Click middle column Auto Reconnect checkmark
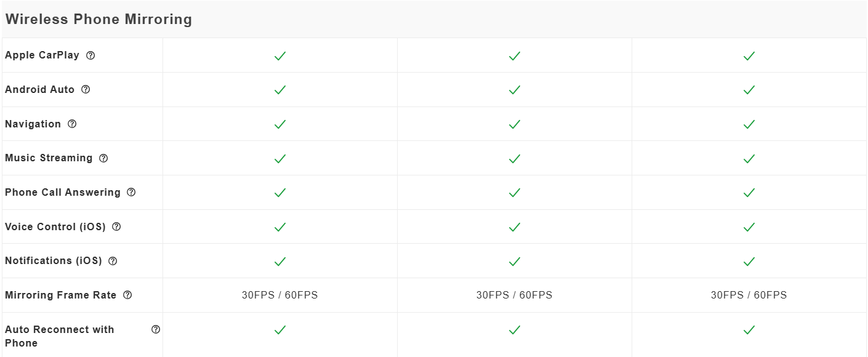The image size is (868, 357). 515,330
